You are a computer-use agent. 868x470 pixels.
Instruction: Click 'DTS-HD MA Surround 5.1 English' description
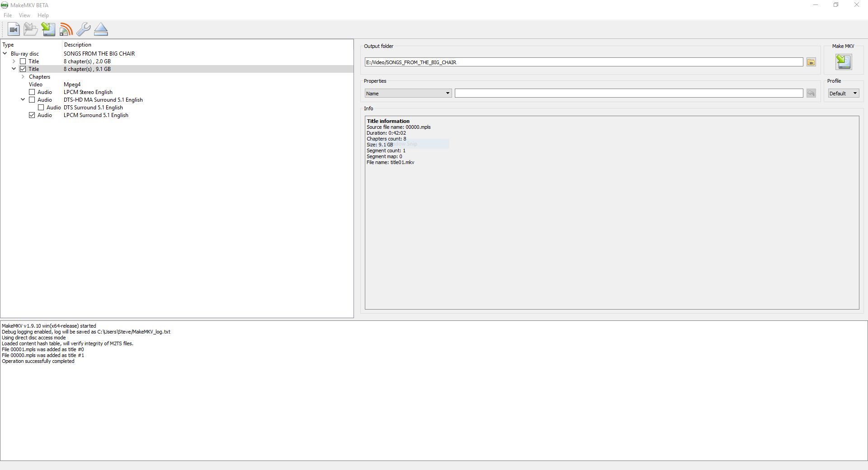tap(103, 100)
